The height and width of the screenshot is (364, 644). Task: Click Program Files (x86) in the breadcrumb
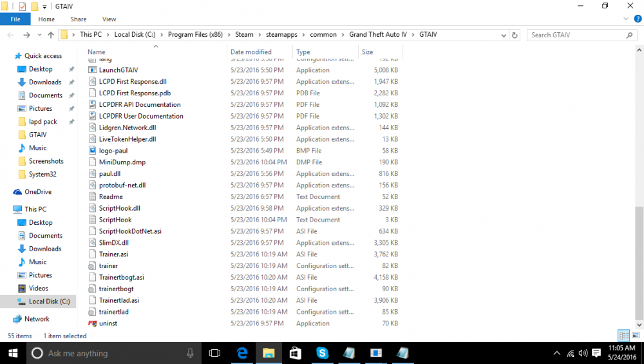195,35
